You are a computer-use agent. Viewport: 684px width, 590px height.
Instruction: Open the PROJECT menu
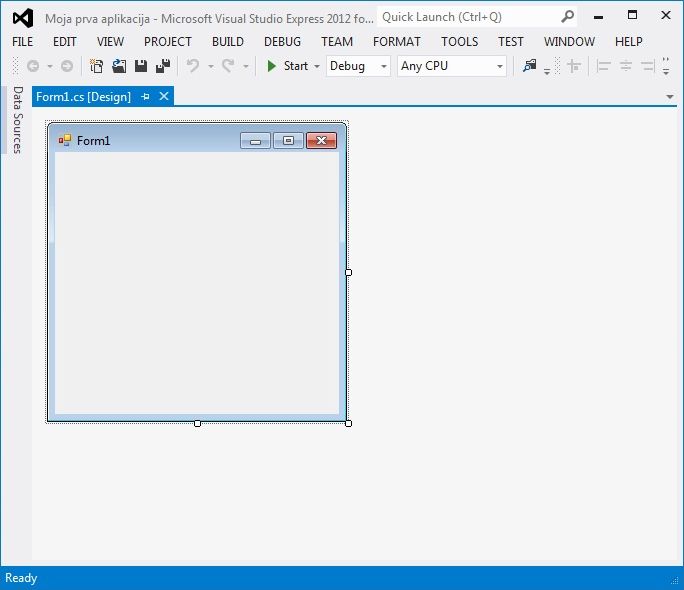(x=167, y=42)
